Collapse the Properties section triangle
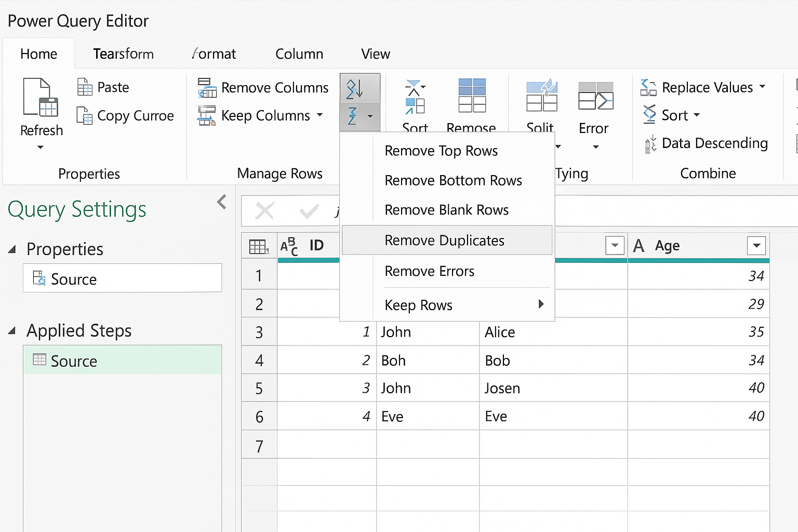 [12, 249]
